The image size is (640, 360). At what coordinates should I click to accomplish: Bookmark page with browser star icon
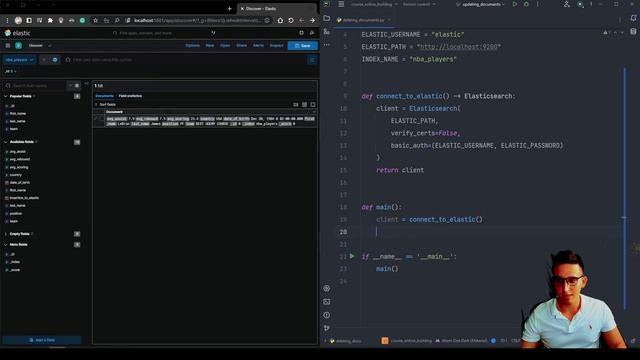(x=96, y=20)
